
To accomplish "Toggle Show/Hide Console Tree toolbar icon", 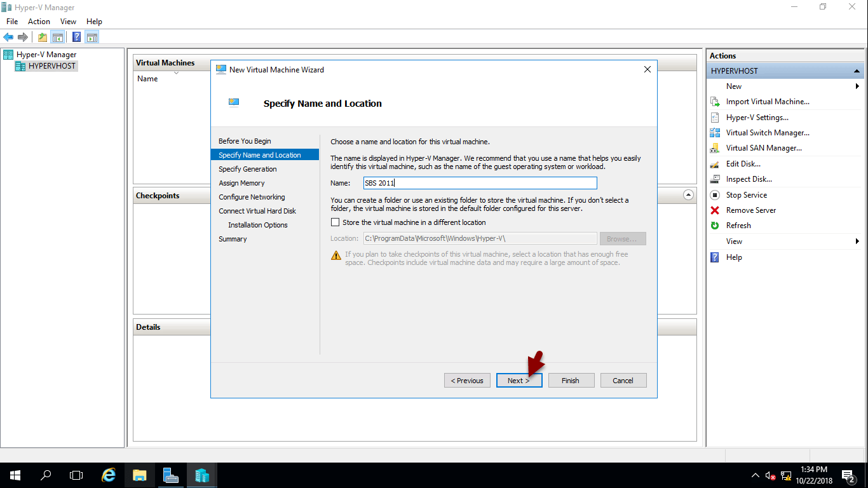I will (x=57, y=37).
